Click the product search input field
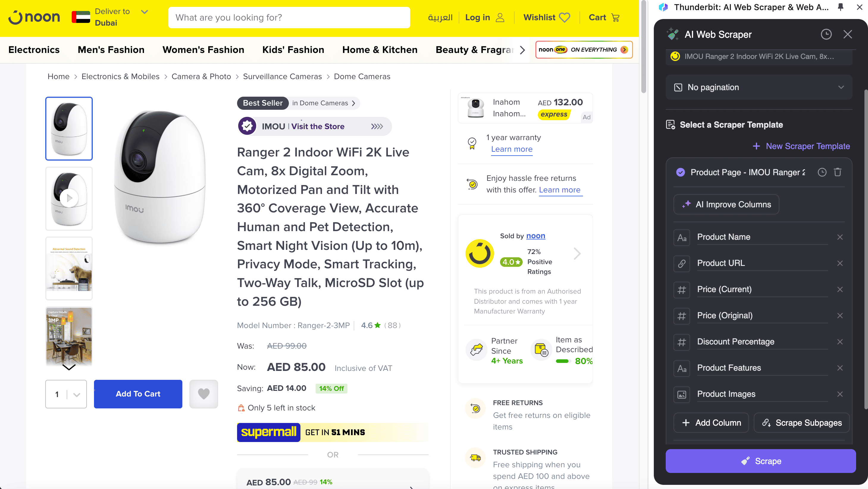Image resolution: width=868 pixels, height=489 pixels. tap(289, 18)
